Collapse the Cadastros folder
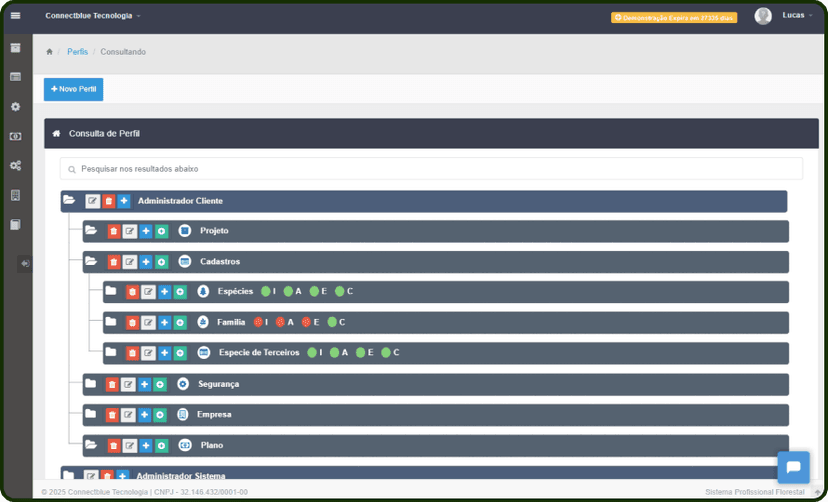The width and height of the screenshot is (828, 502). (91, 262)
